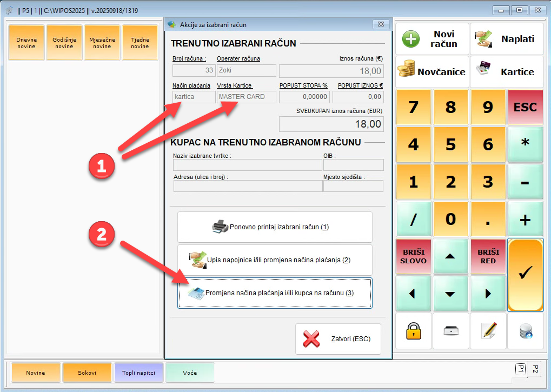551x392 pixels.
Task: Click the database sync icon
Action: (x=526, y=331)
